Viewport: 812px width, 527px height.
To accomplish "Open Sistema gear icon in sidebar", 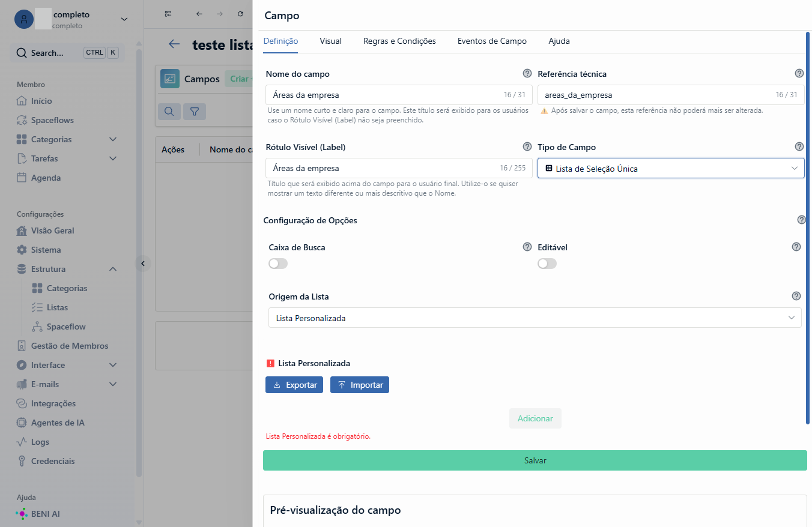I will [22, 250].
